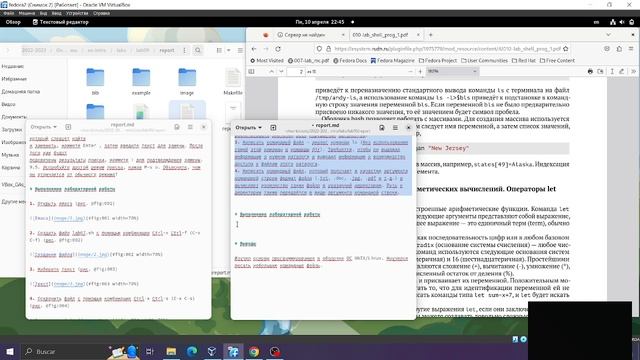Save the PDF with the download icon
The height and width of the screenshot is (360, 640).
600,71
